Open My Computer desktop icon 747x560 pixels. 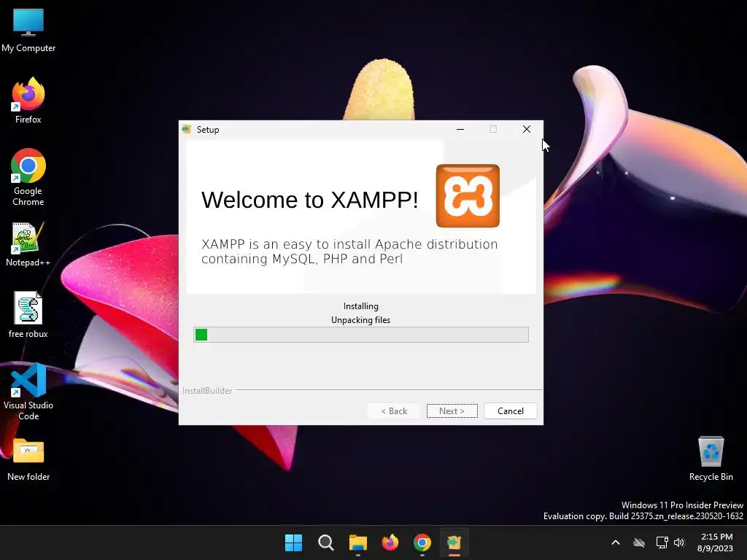click(28, 30)
